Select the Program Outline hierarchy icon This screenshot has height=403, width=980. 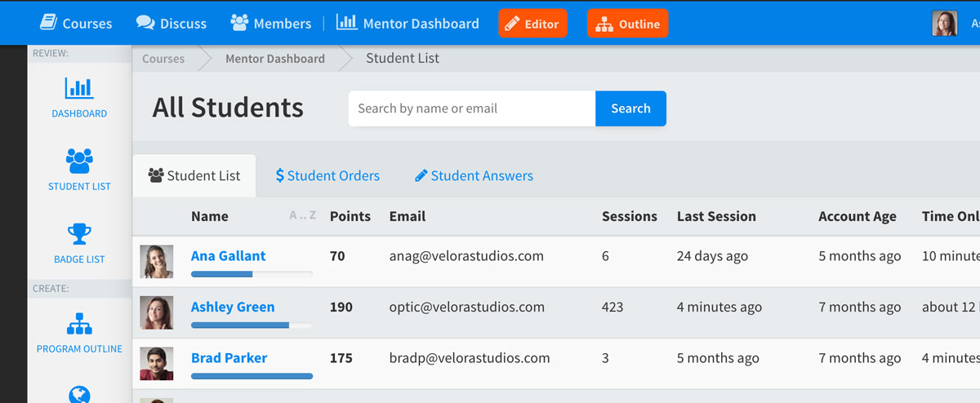click(x=79, y=324)
